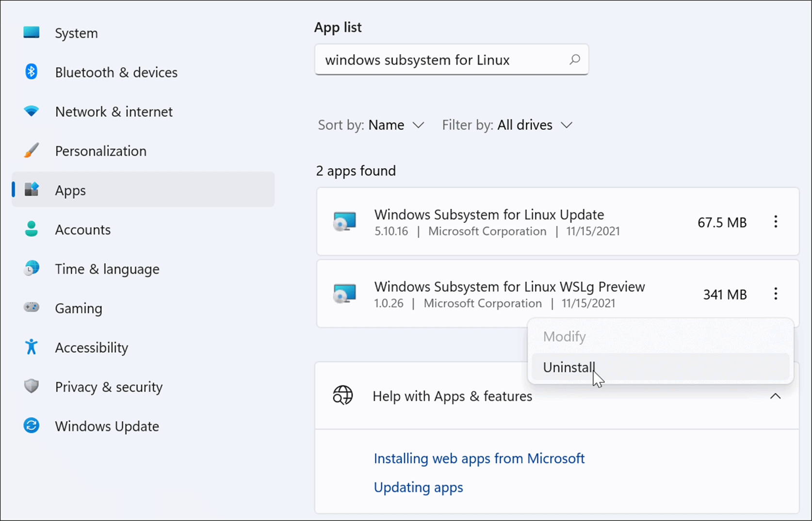Click version 5.10.16 details text
812x521 pixels.
(497, 231)
